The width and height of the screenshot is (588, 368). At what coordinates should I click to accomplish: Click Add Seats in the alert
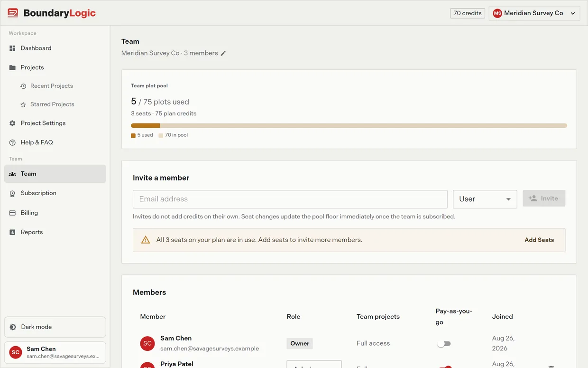[539, 240]
